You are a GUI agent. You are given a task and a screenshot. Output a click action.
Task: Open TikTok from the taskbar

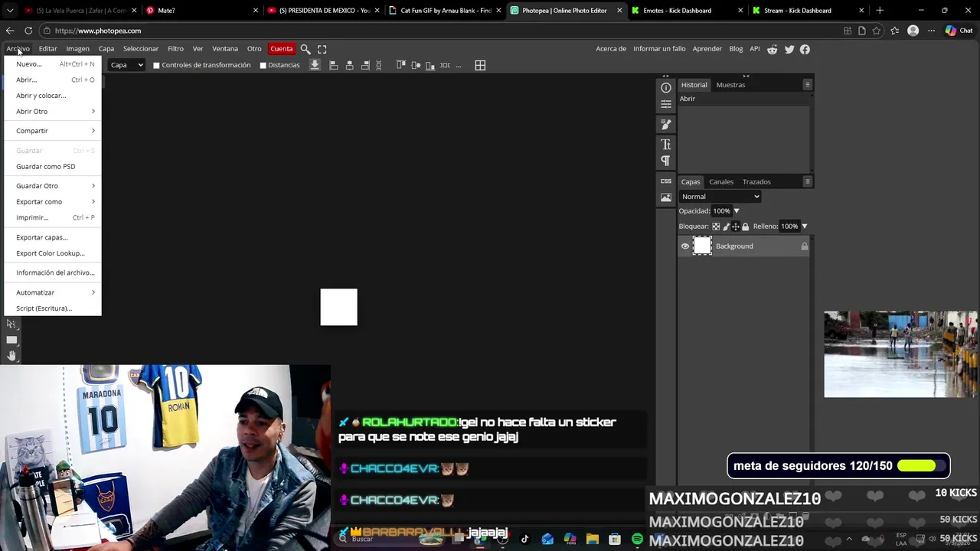tap(524, 539)
